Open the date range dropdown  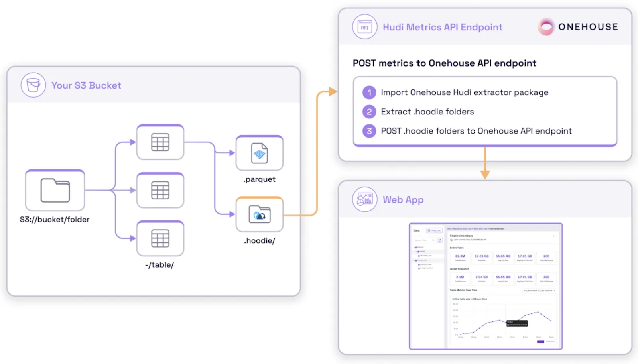(x=540, y=291)
